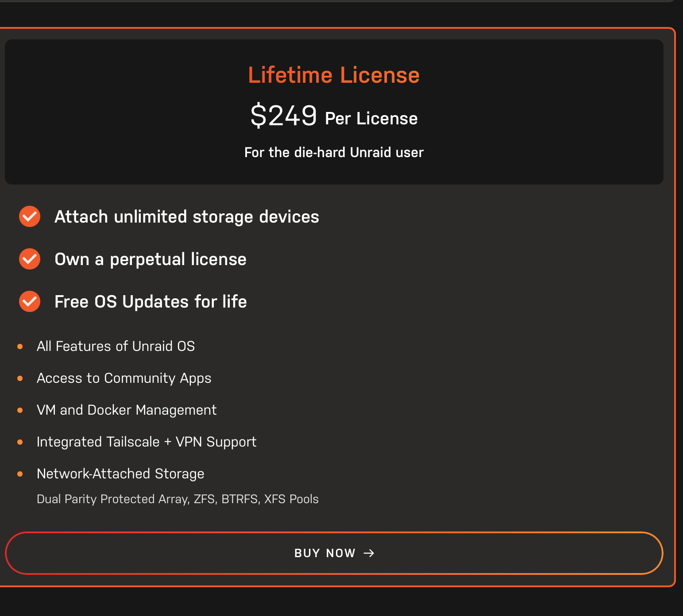Click checkmark icon next to Own a perpetual license

coord(30,259)
